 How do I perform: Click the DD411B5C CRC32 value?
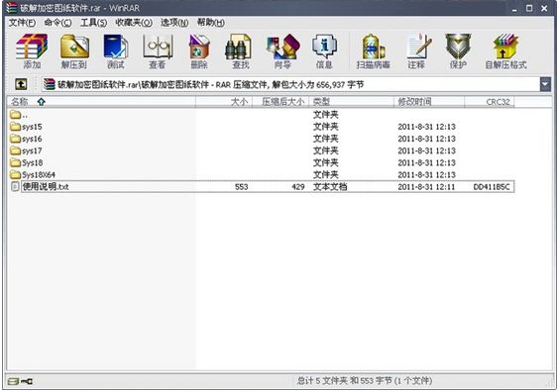[x=492, y=187]
